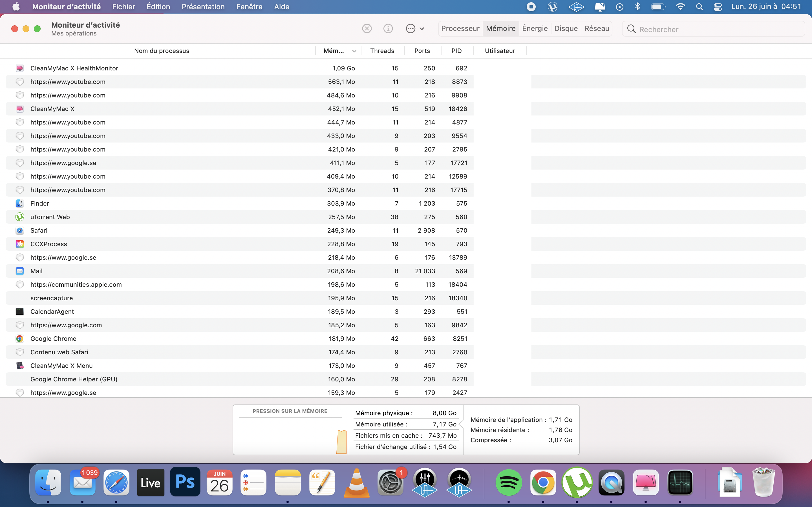Switch to the Énergie tab
This screenshot has height=507, width=812.
point(535,28)
